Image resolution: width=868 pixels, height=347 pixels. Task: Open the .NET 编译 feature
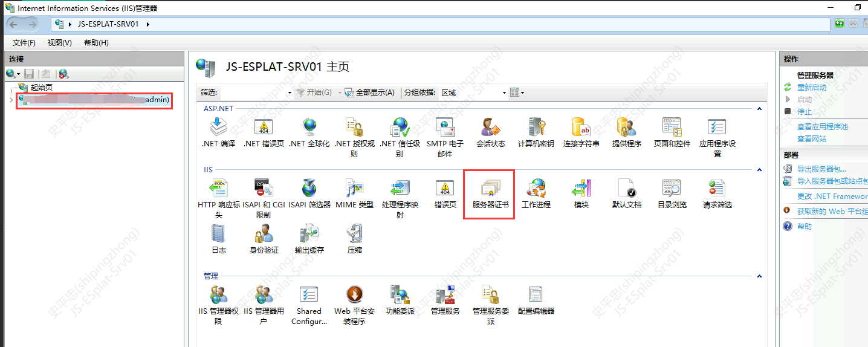click(x=218, y=133)
